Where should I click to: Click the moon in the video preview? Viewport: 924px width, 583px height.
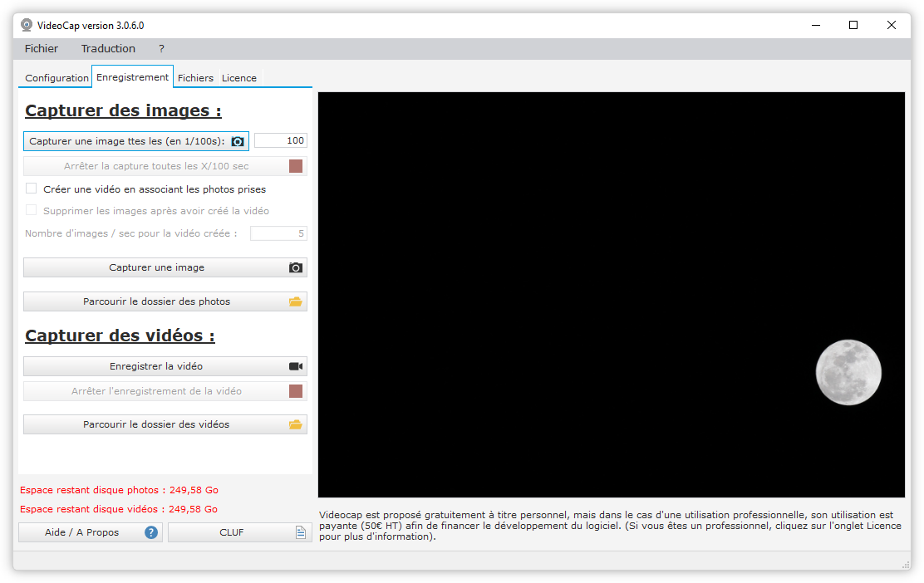pos(848,372)
